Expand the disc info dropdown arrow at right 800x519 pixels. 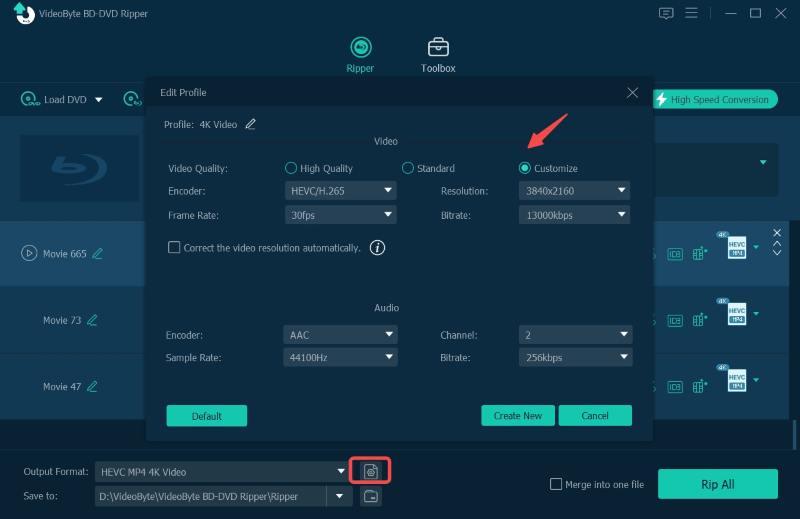tap(763, 162)
